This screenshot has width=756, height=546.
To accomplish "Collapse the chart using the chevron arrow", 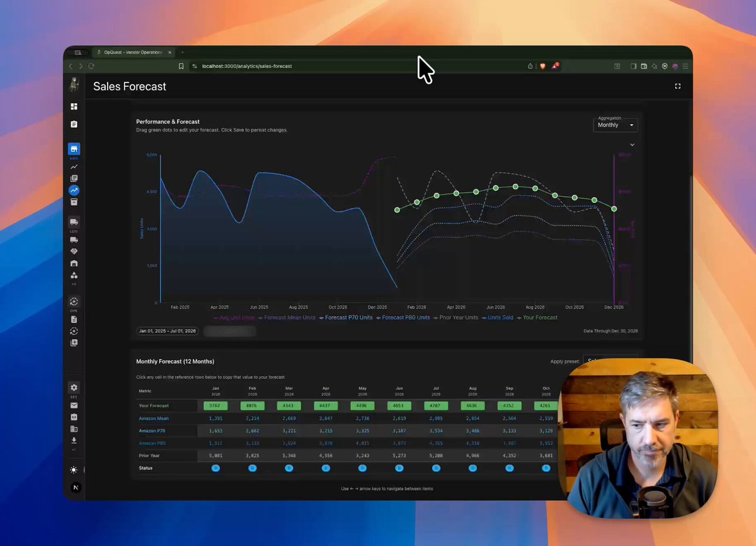I will click(632, 145).
